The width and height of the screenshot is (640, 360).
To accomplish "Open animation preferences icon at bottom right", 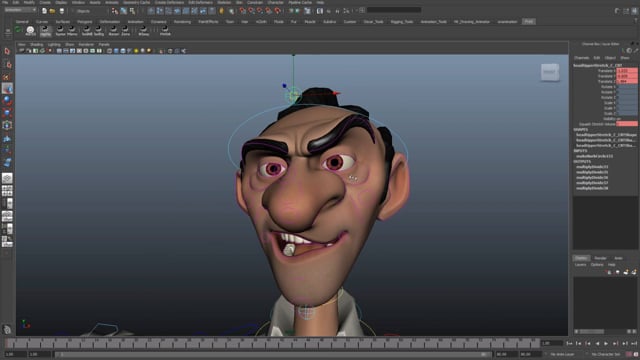I will point(636,354).
